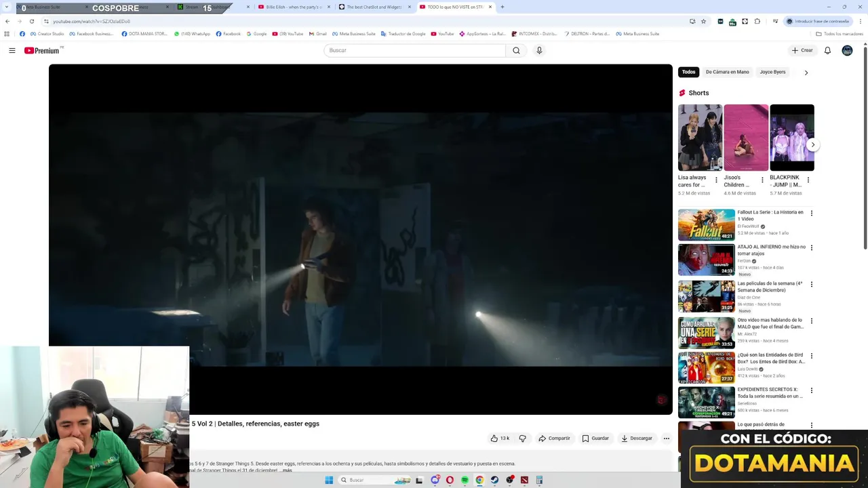Show next Shorts with arrow
868x488 pixels.
click(x=812, y=144)
